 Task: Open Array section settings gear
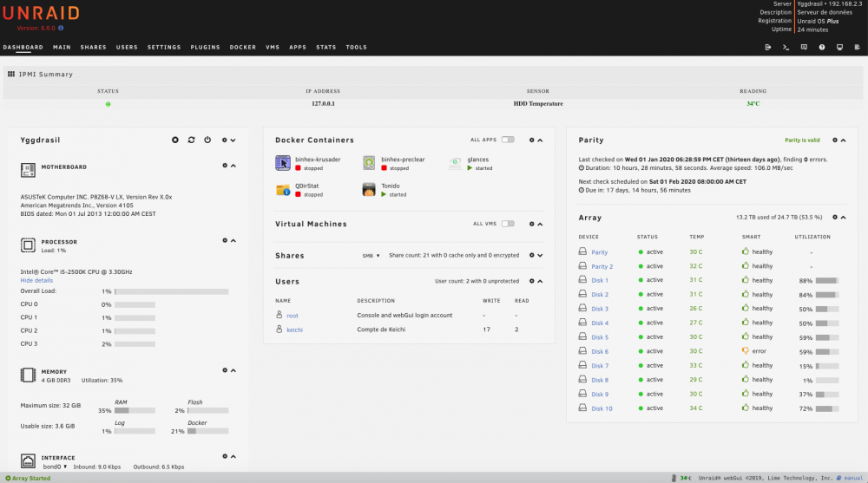(835, 218)
